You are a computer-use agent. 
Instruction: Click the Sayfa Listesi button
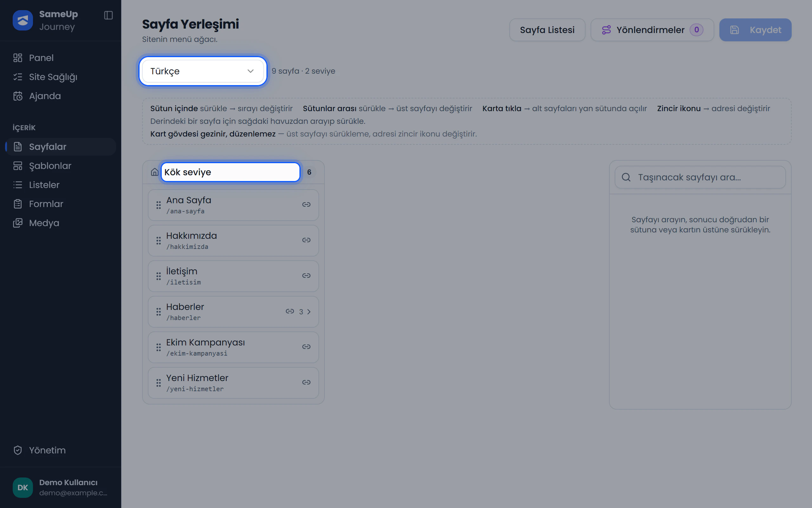547,30
